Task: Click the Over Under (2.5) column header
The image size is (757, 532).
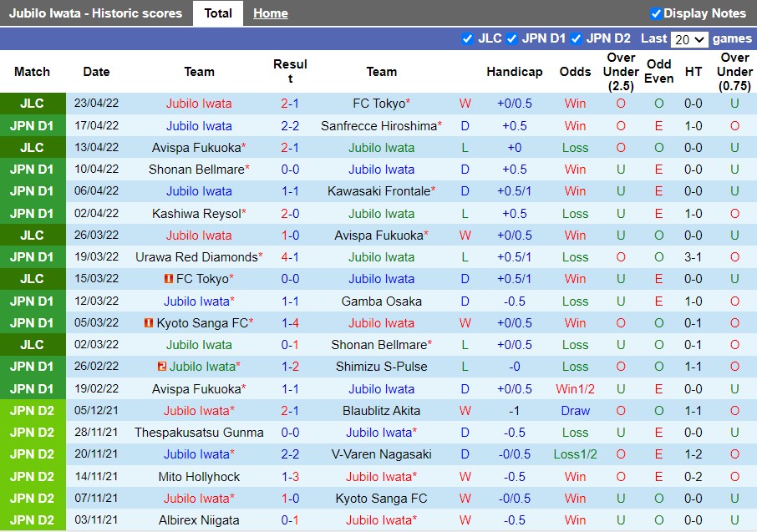Action: click(x=621, y=72)
